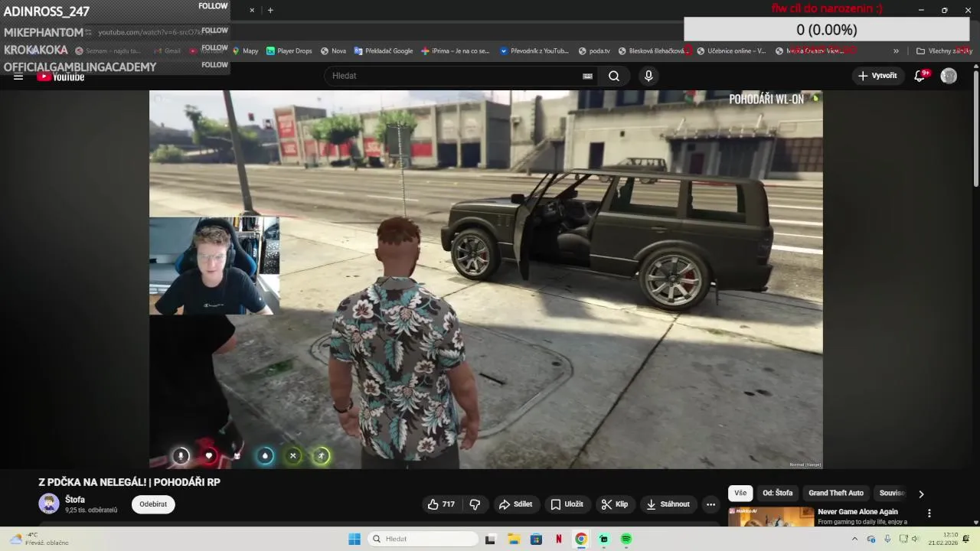Open the Učebnice online bookmark
The image size is (980, 551).
tap(731, 51)
